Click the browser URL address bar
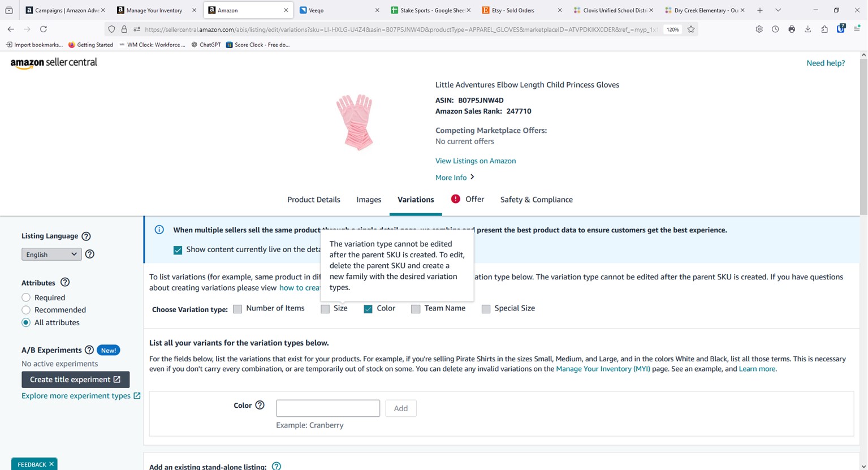Viewport: 868px width, 470px height. click(401, 29)
